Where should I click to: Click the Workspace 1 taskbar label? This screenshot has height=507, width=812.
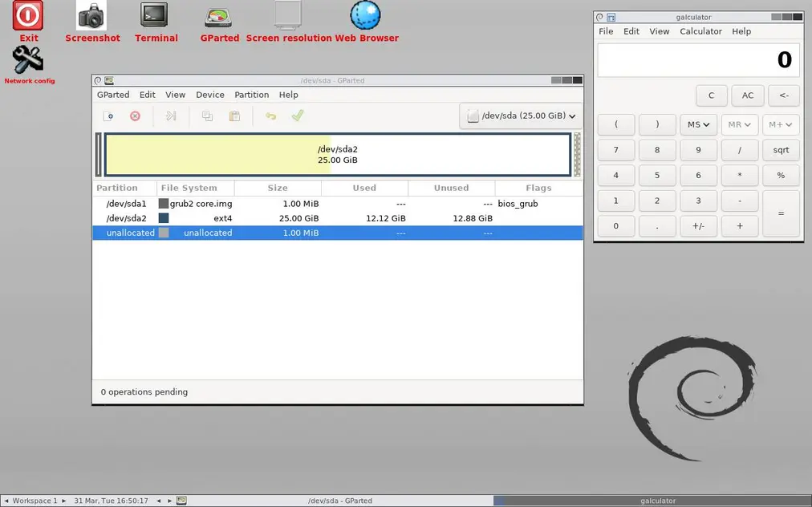click(x=35, y=501)
